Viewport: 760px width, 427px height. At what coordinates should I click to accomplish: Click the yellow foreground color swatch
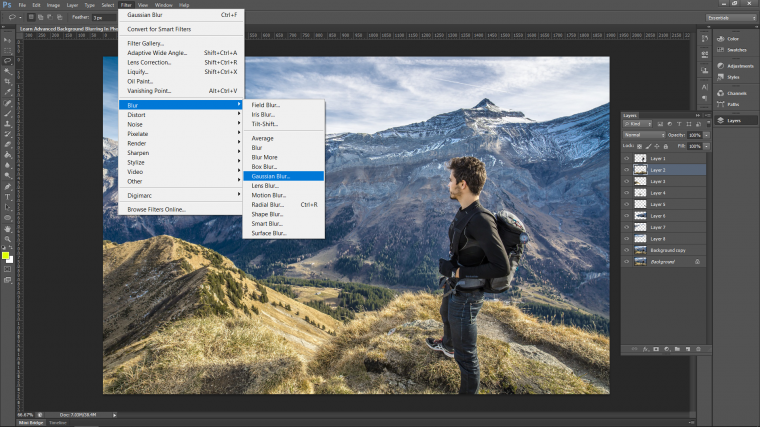click(5, 255)
